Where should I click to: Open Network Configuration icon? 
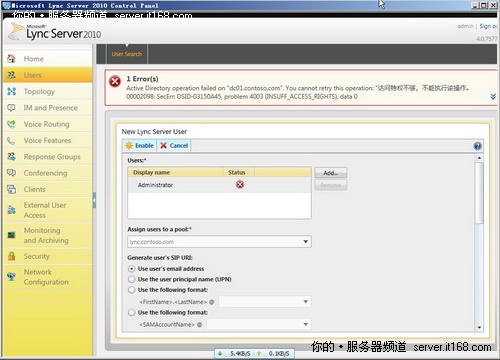(x=11, y=277)
